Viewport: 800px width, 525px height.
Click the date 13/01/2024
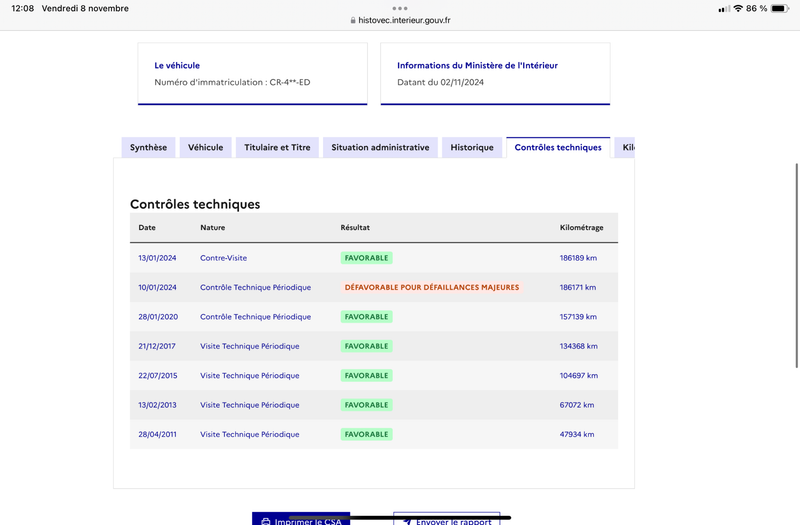[x=157, y=258]
